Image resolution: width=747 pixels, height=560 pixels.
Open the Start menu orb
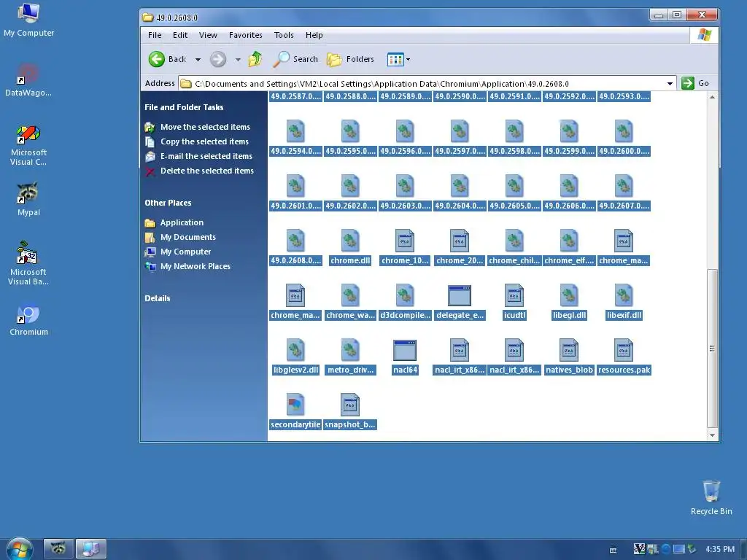tap(20, 550)
